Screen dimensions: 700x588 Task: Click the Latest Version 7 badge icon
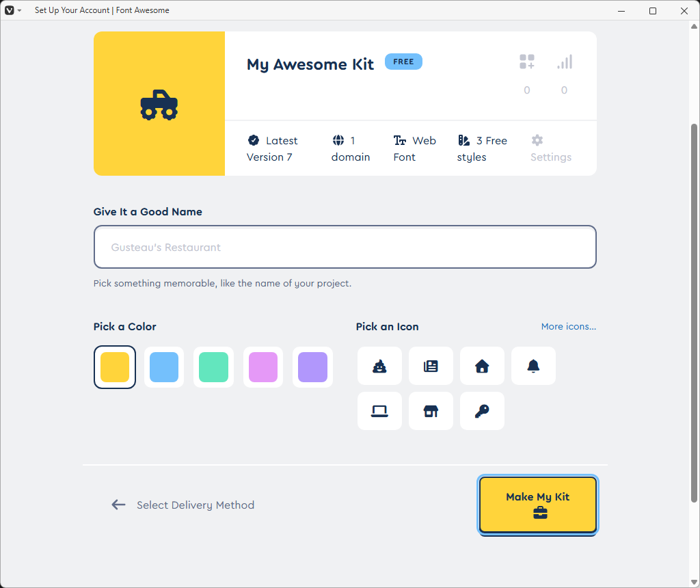tap(254, 140)
